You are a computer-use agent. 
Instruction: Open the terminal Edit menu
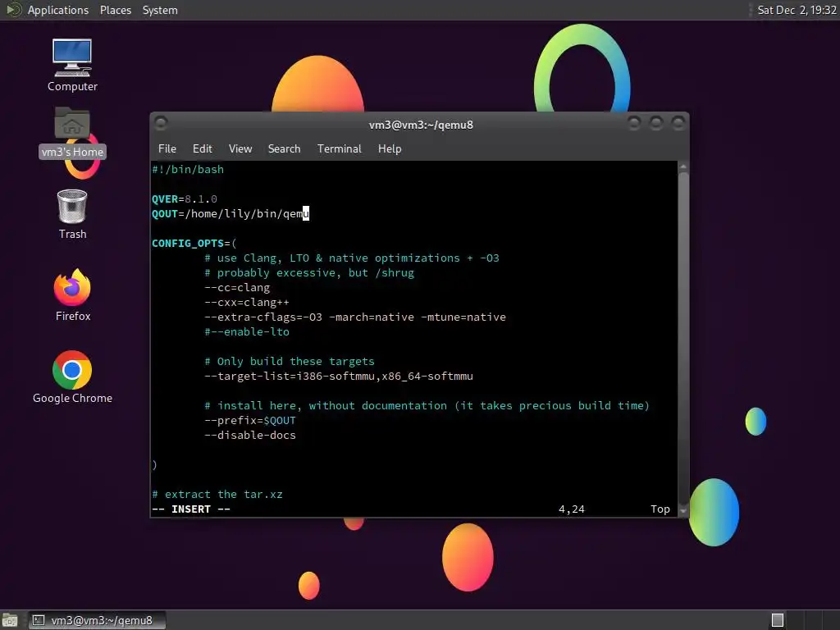[202, 149]
